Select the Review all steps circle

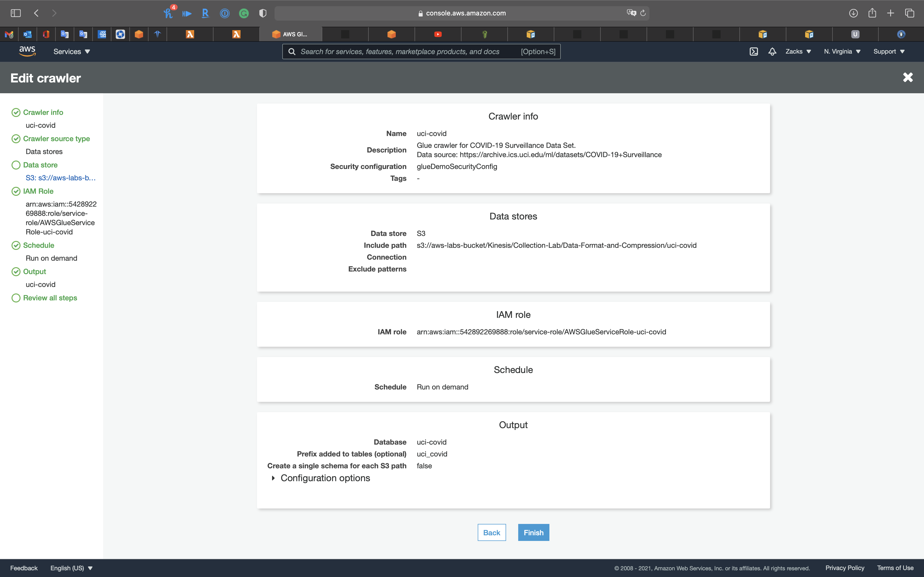tap(16, 298)
